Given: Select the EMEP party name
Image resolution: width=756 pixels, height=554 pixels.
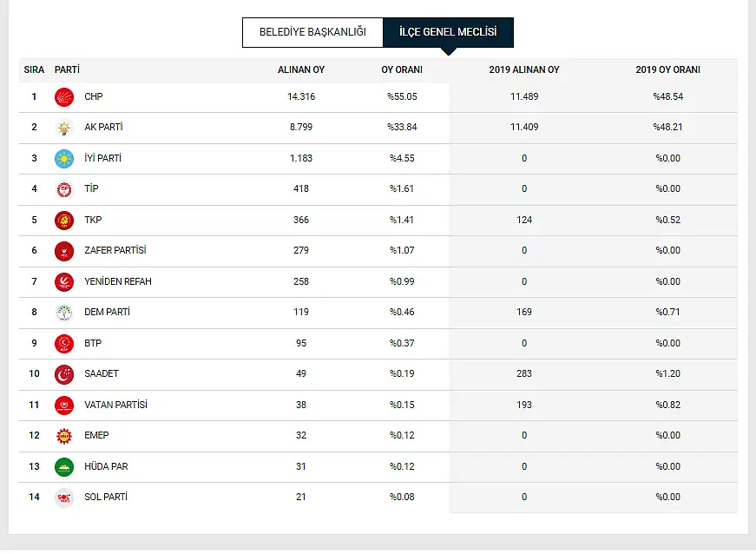Looking at the screenshot, I should coord(96,435).
